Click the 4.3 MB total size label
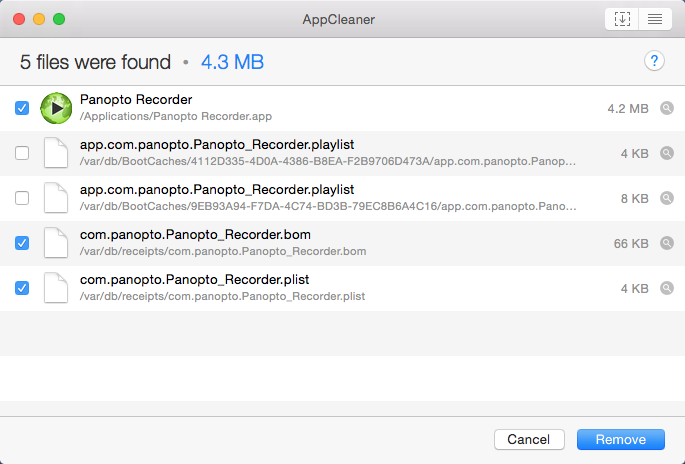The width and height of the screenshot is (685, 464). (x=232, y=62)
